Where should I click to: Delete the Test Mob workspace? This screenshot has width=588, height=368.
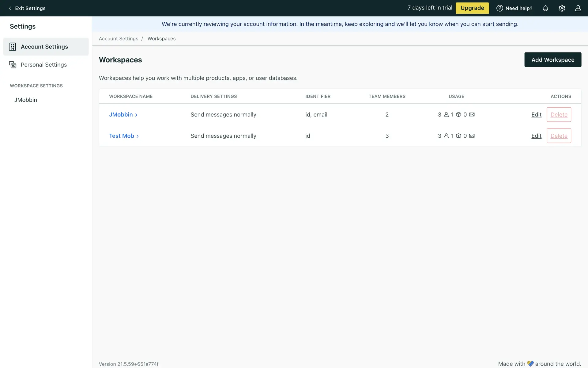[x=559, y=136]
